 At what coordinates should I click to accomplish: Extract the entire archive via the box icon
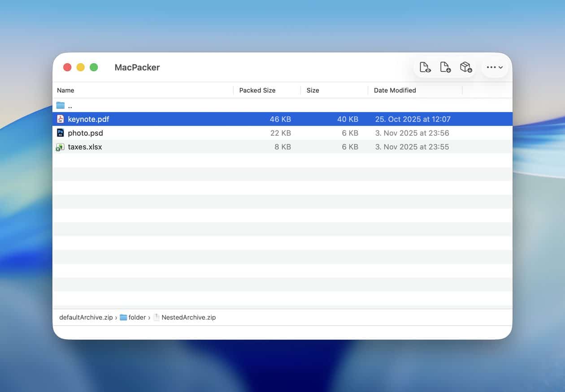pyautogui.click(x=465, y=67)
